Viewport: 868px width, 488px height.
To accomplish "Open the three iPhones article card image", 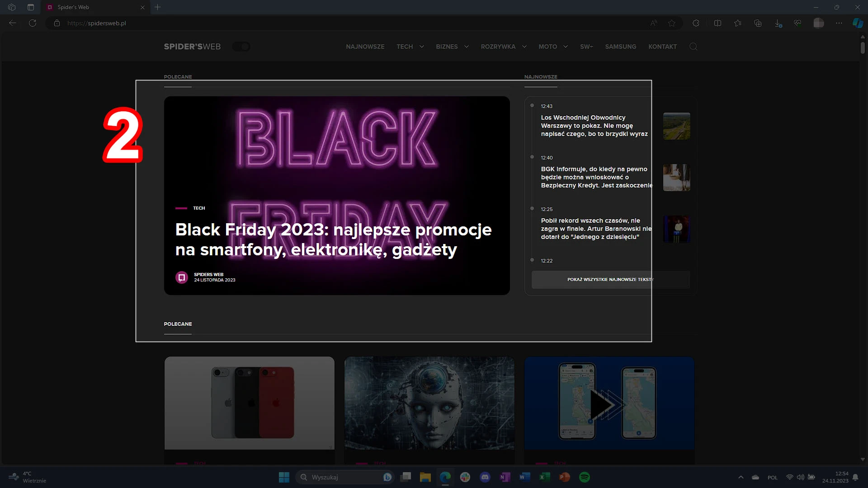I will point(250,403).
